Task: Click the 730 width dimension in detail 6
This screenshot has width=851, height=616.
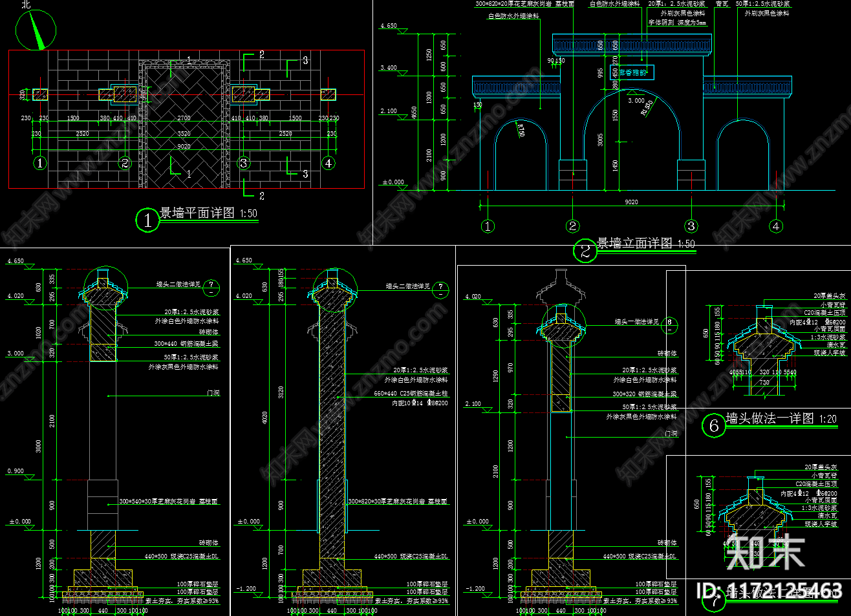Action: pyautogui.click(x=764, y=383)
